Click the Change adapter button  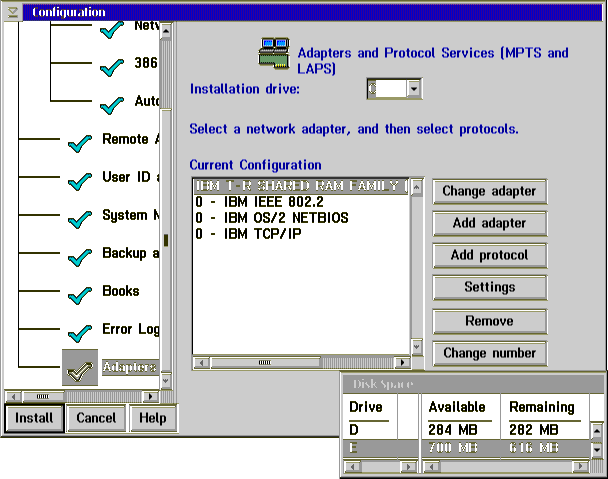pos(490,191)
